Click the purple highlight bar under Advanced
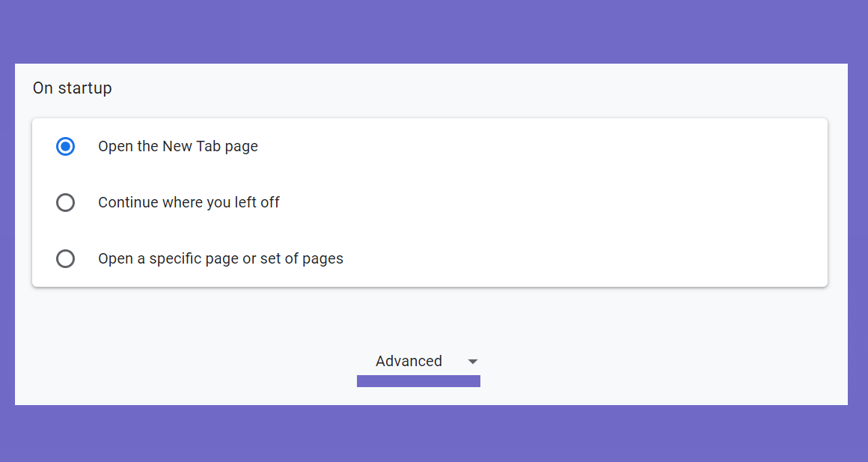The image size is (868, 462). coord(418,381)
